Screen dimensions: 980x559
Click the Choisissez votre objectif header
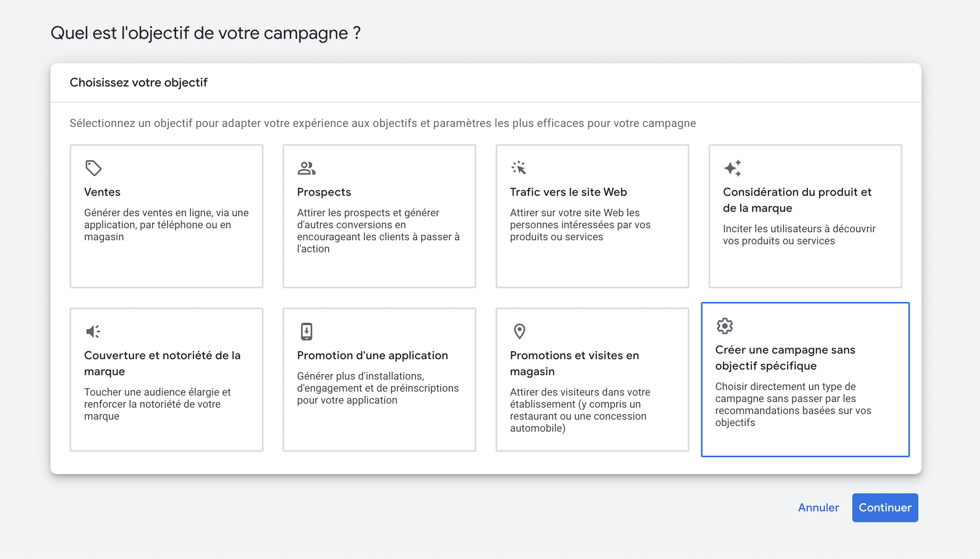click(x=139, y=82)
